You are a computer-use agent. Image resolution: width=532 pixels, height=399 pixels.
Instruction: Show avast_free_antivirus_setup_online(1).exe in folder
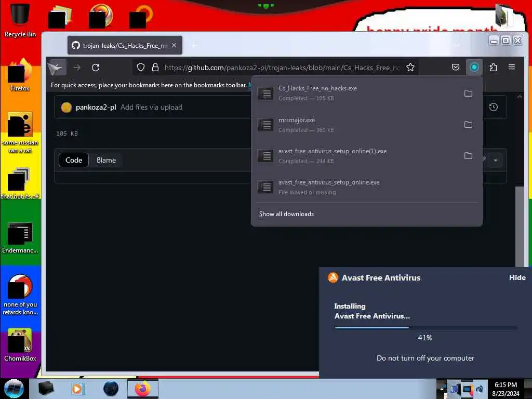click(x=468, y=156)
